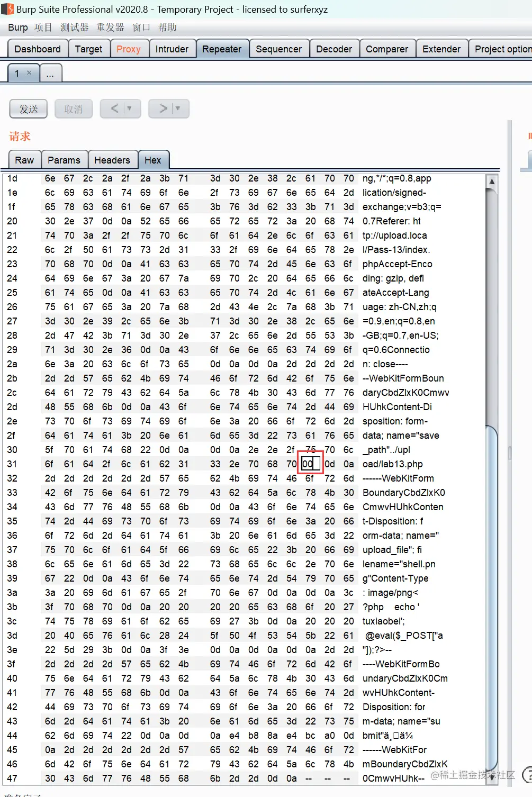The height and width of the screenshot is (797, 532).
Task: Click ASCII text 'upload_file"; fi'
Action: tap(392, 550)
